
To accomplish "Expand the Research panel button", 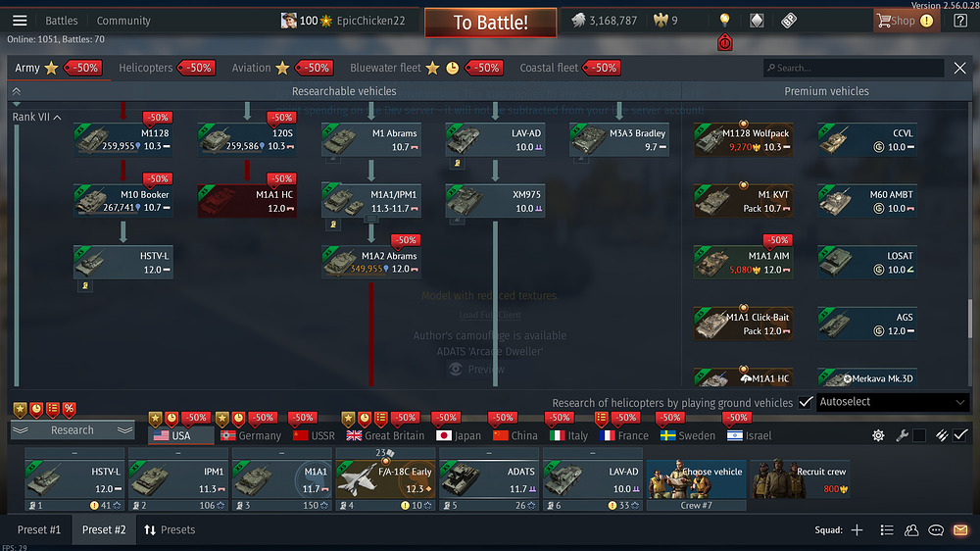I will 73,430.
